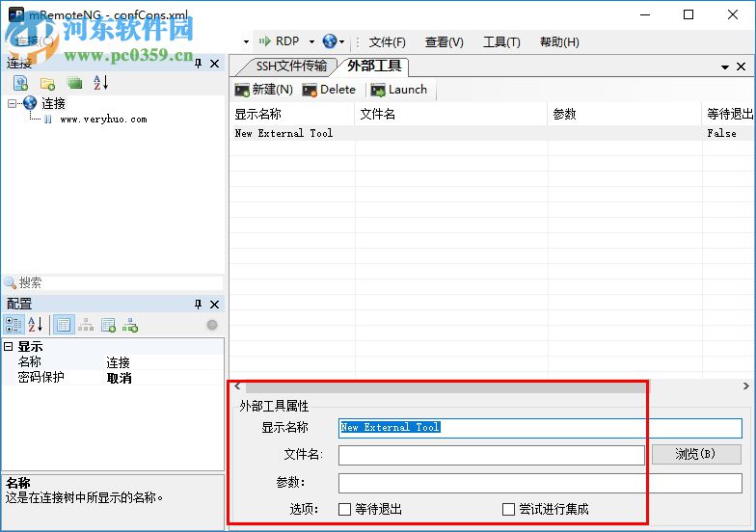Click default properties icon in config toolbar
This screenshot has width=756, height=532.
coord(108,325)
